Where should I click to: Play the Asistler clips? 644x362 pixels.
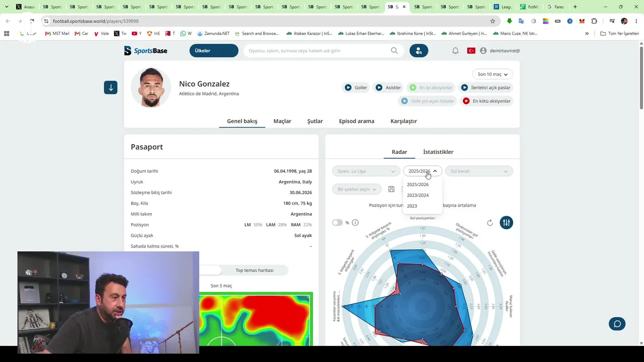(x=388, y=87)
